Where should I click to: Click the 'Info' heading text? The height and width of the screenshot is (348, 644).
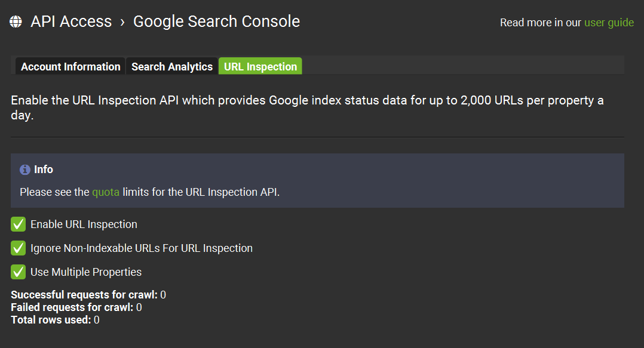(x=44, y=170)
